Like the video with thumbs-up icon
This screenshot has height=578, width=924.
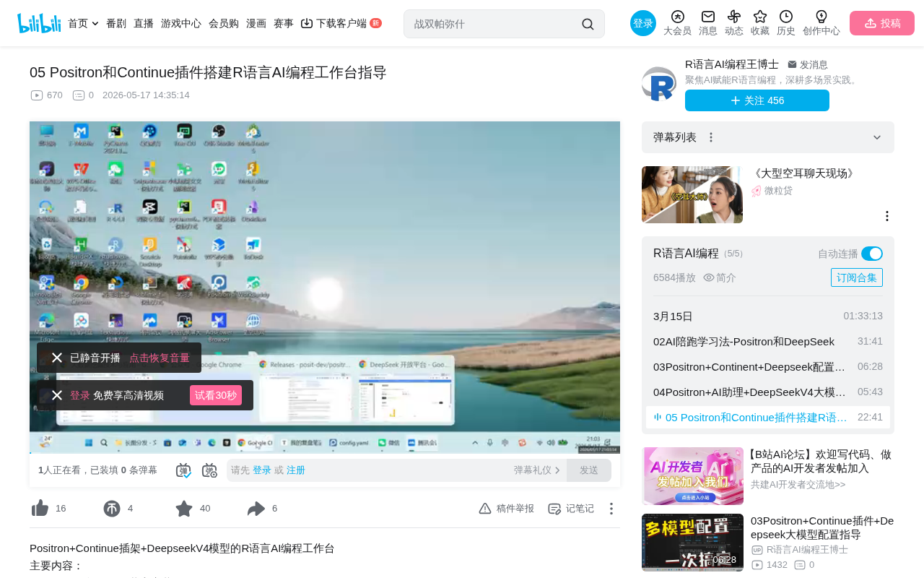tap(40, 509)
